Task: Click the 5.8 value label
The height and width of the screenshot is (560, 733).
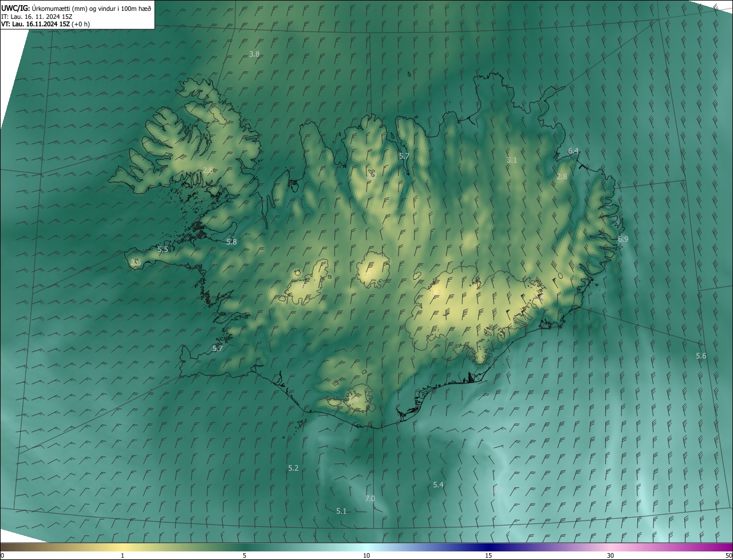Action: (x=231, y=242)
